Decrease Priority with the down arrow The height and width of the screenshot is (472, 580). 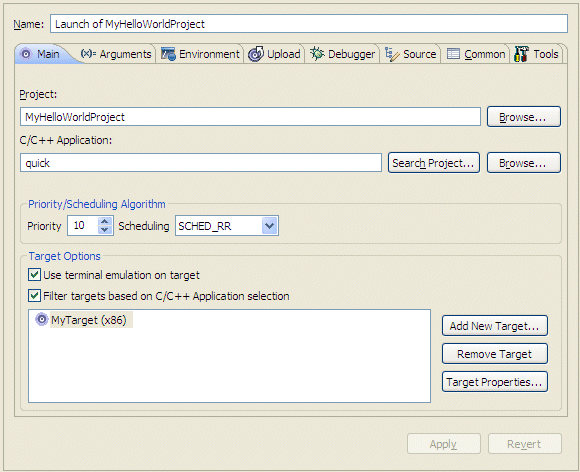[x=105, y=230]
